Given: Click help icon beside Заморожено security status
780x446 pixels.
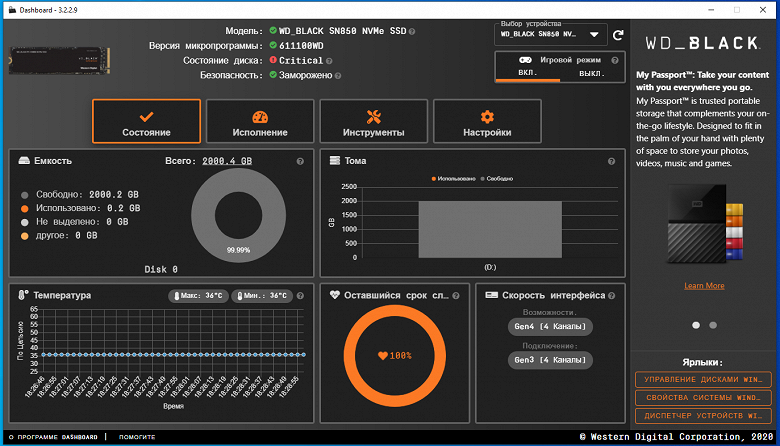Looking at the screenshot, I should pyautogui.click(x=338, y=76).
